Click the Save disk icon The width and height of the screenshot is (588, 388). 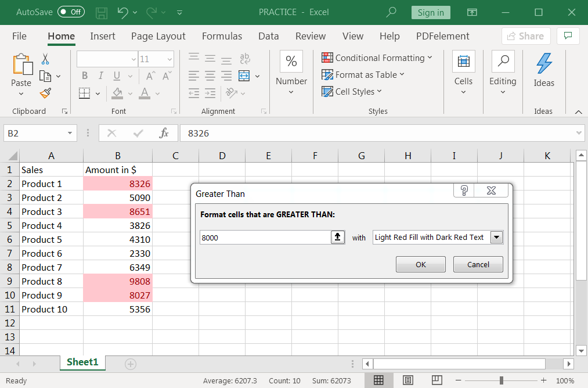[101, 12]
